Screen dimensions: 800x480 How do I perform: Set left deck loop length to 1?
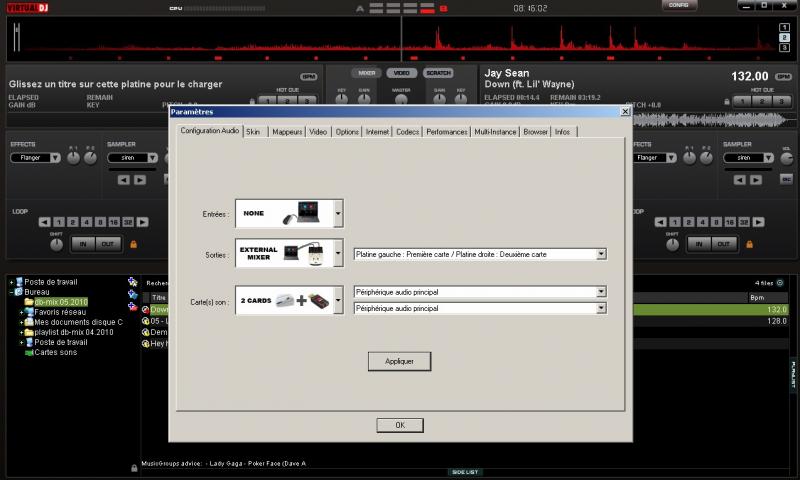59,222
